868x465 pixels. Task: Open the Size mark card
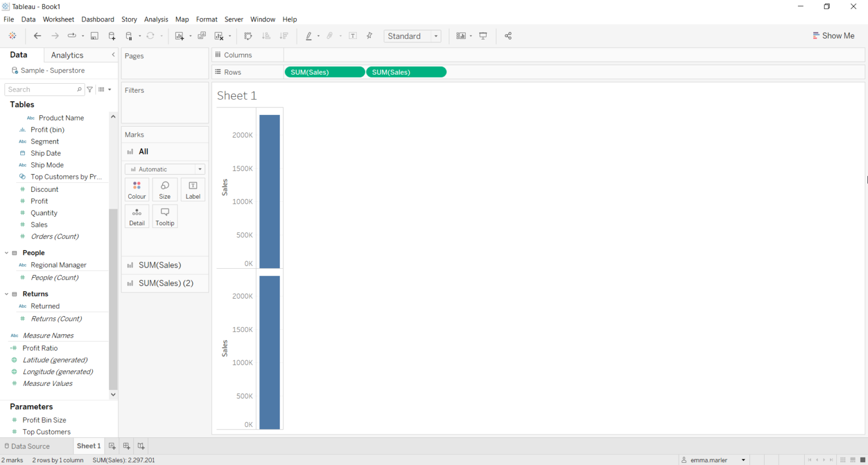click(x=164, y=189)
